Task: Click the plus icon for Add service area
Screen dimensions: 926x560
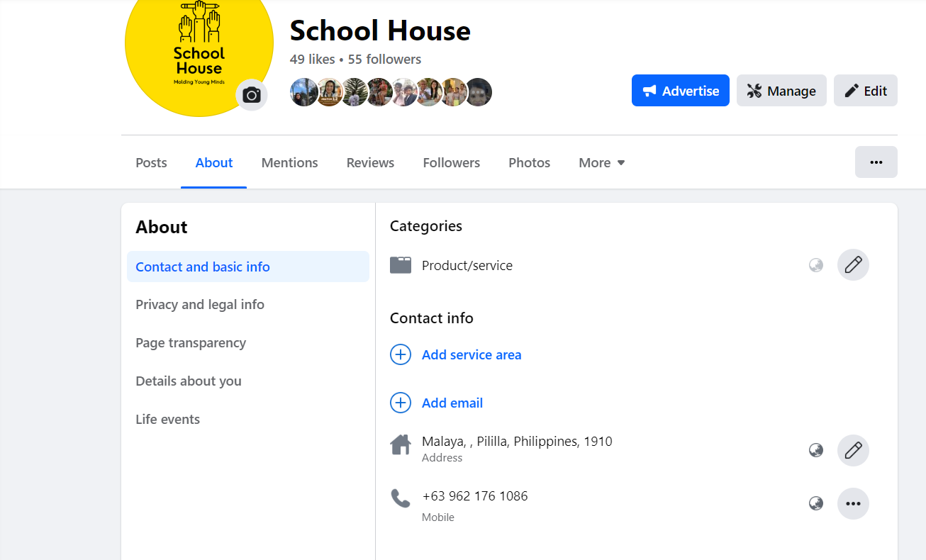Action: 401,354
